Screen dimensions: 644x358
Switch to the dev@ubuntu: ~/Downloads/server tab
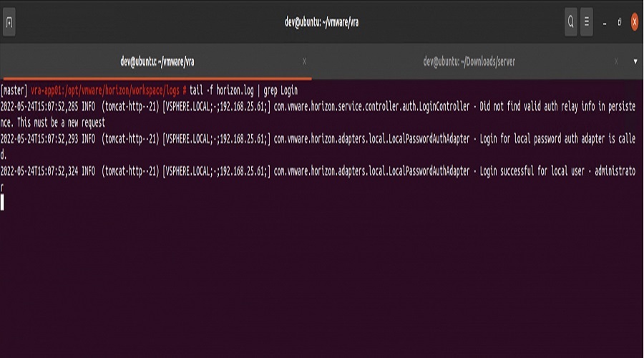[x=469, y=62]
